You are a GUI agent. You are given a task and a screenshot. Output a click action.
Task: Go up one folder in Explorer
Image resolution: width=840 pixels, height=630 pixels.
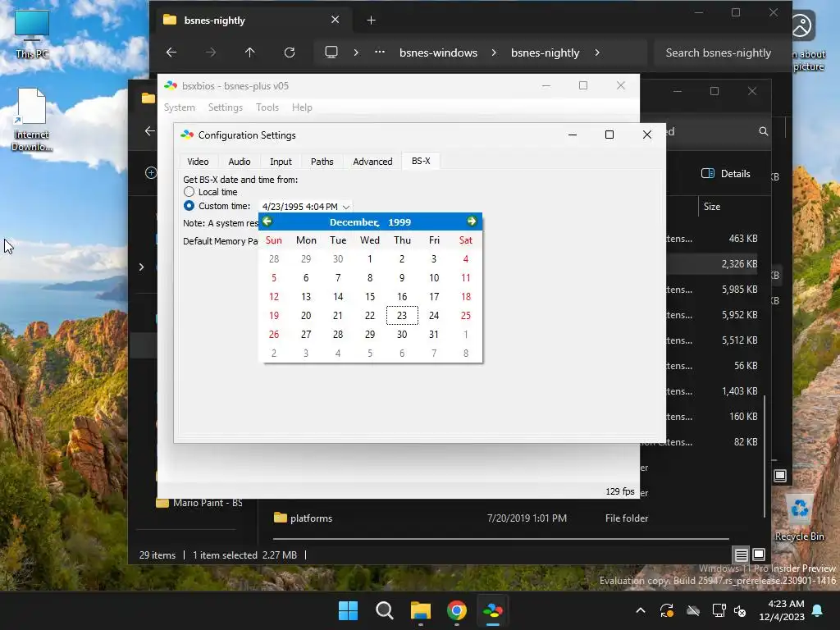[249, 52]
